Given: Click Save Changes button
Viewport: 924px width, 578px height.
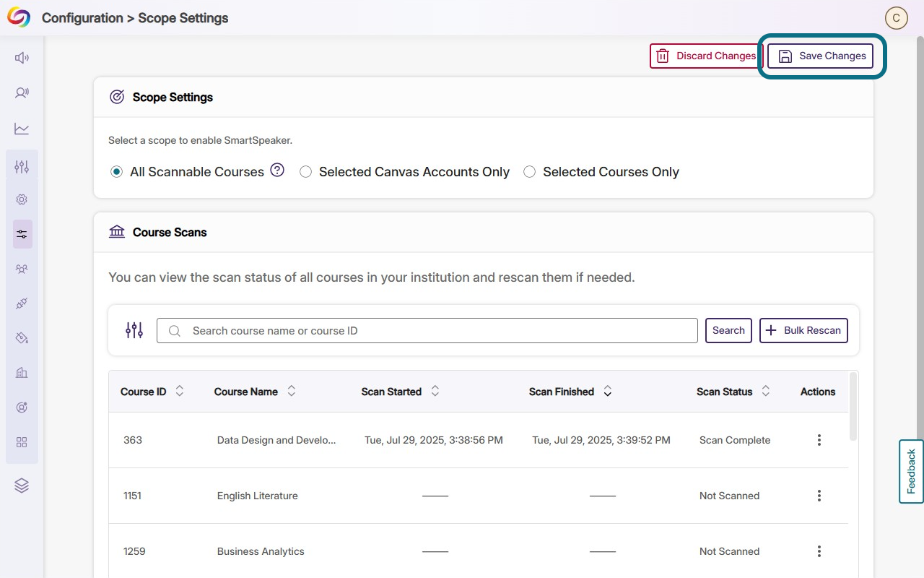Looking at the screenshot, I should (x=820, y=56).
